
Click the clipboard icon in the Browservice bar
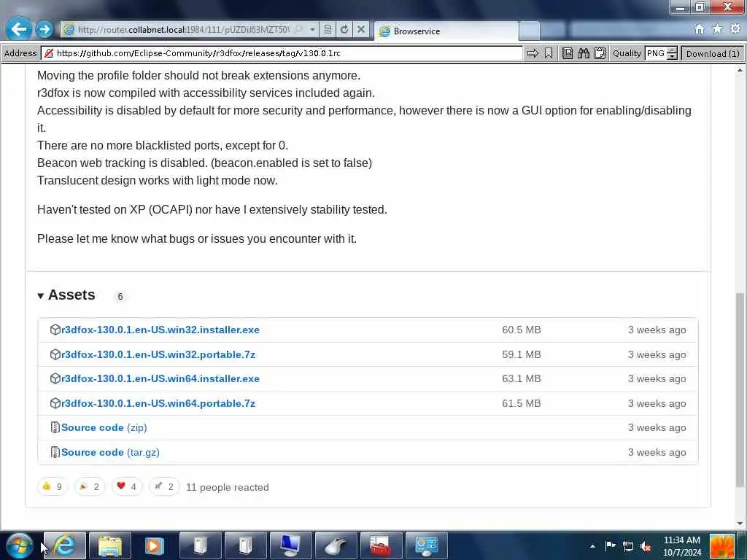600,53
